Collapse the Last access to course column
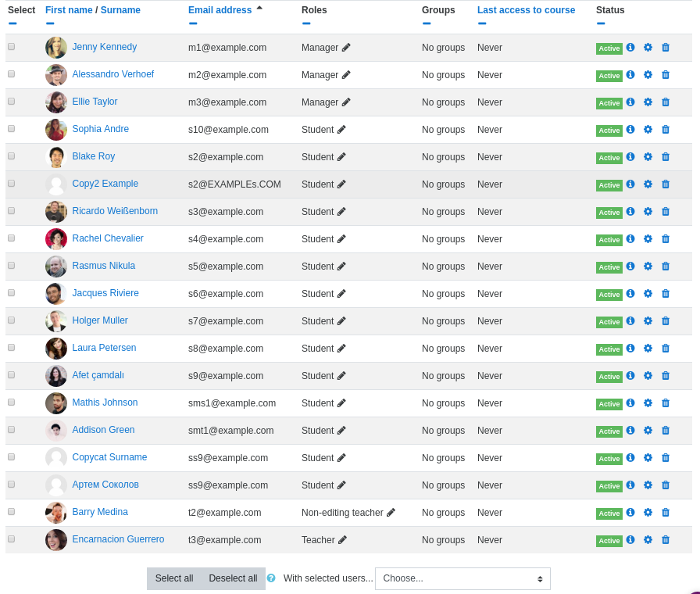This screenshot has width=700, height=594. [482, 23]
